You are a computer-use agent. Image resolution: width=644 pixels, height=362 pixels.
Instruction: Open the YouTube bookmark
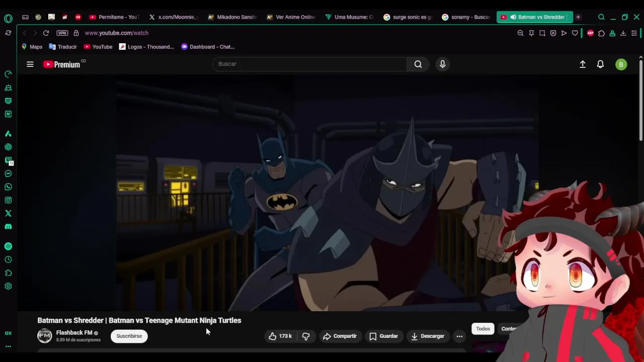[98, 47]
